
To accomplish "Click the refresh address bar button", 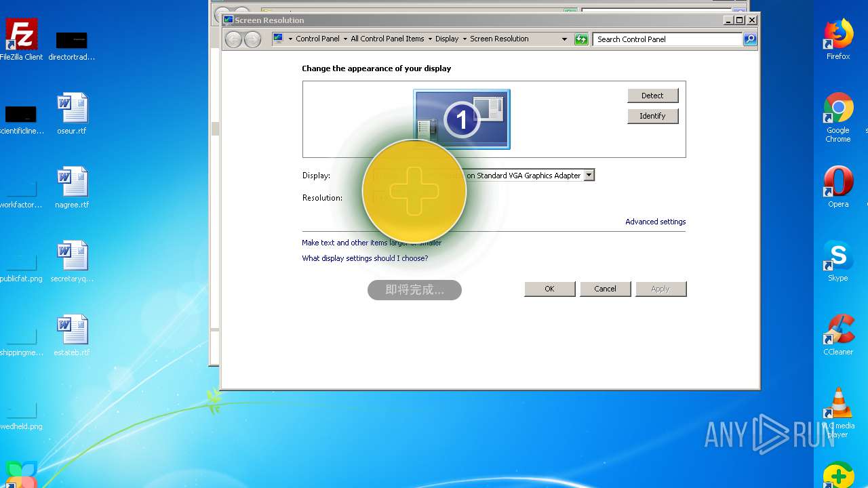I will pyautogui.click(x=581, y=39).
